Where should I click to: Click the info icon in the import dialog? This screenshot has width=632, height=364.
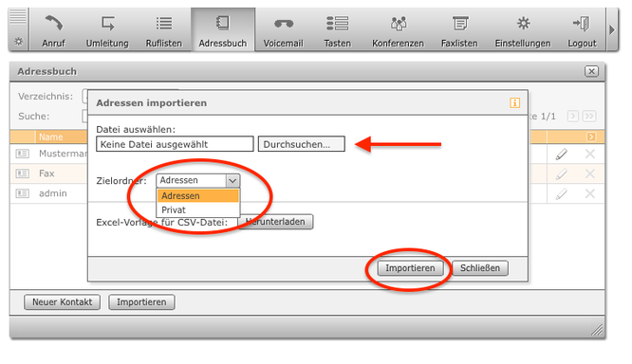click(514, 102)
